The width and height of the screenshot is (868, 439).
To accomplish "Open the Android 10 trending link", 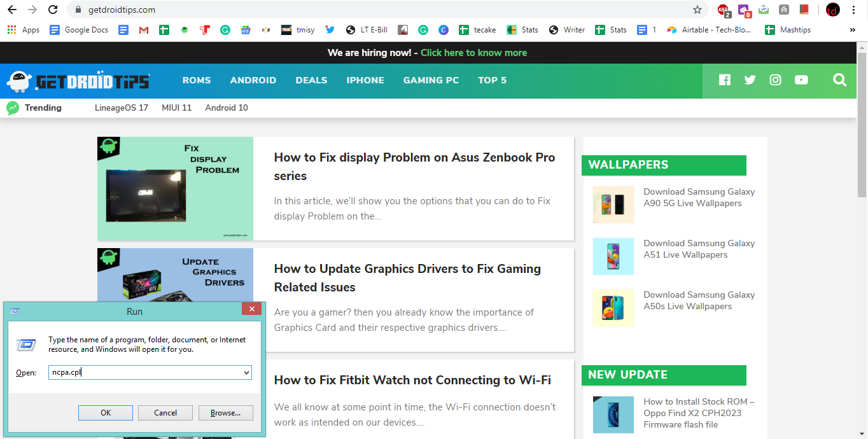I will click(227, 108).
